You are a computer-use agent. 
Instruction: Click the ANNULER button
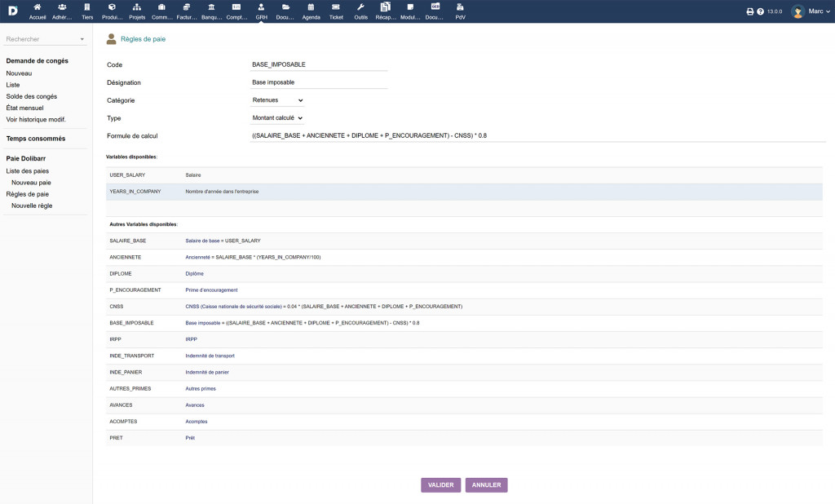click(486, 485)
